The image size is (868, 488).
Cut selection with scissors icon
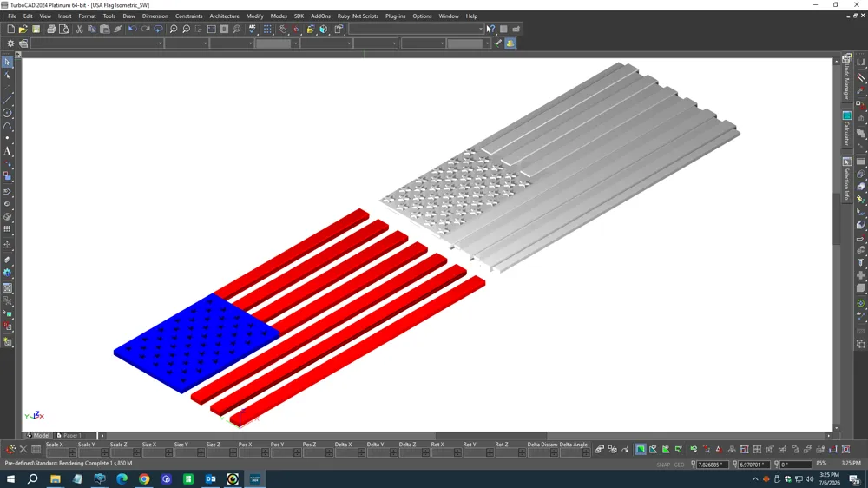tap(80, 29)
